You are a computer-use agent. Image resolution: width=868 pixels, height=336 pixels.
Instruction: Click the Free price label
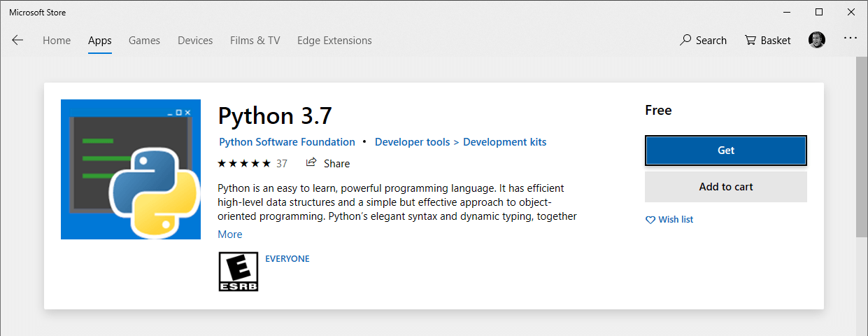[x=658, y=110]
